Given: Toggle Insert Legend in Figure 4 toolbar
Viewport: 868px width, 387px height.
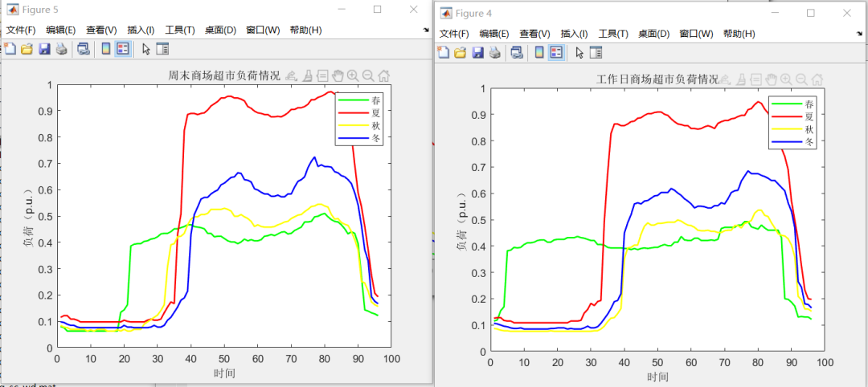Looking at the screenshot, I should [x=556, y=52].
